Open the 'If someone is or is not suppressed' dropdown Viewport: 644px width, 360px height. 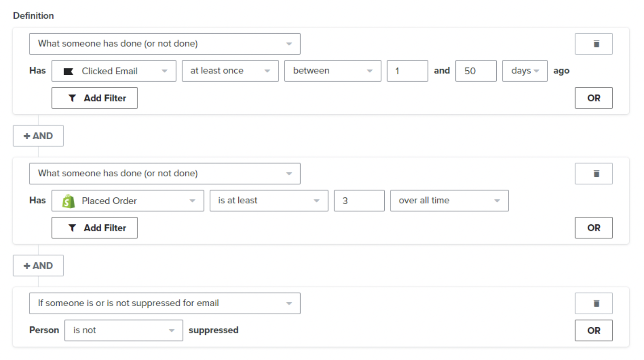pos(165,304)
